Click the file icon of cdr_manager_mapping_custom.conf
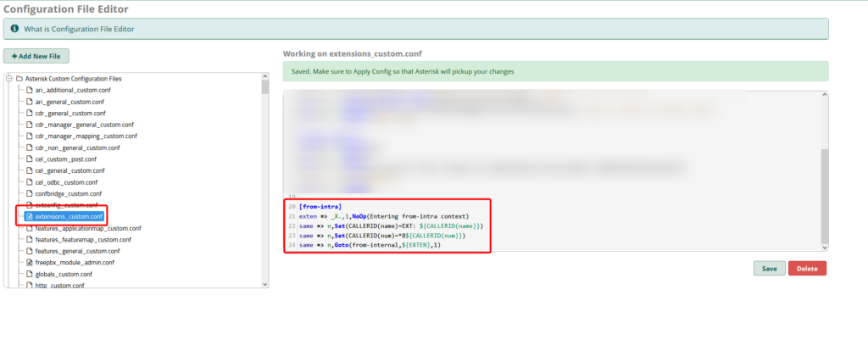The width and height of the screenshot is (868, 362). (30, 136)
